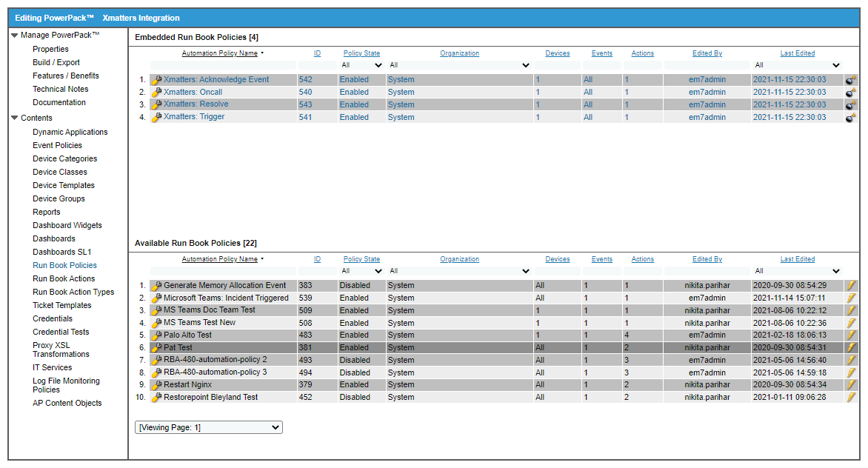Open the Xmatters: Oncall policy link
This screenshot has height=468, width=868.
point(193,93)
